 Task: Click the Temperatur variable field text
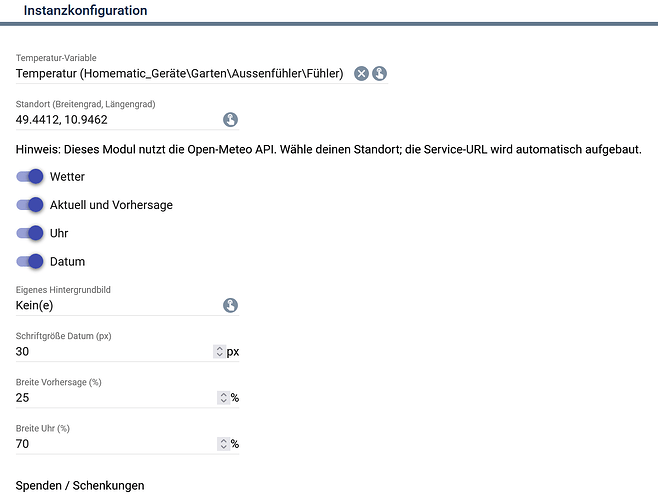pyautogui.click(x=180, y=73)
